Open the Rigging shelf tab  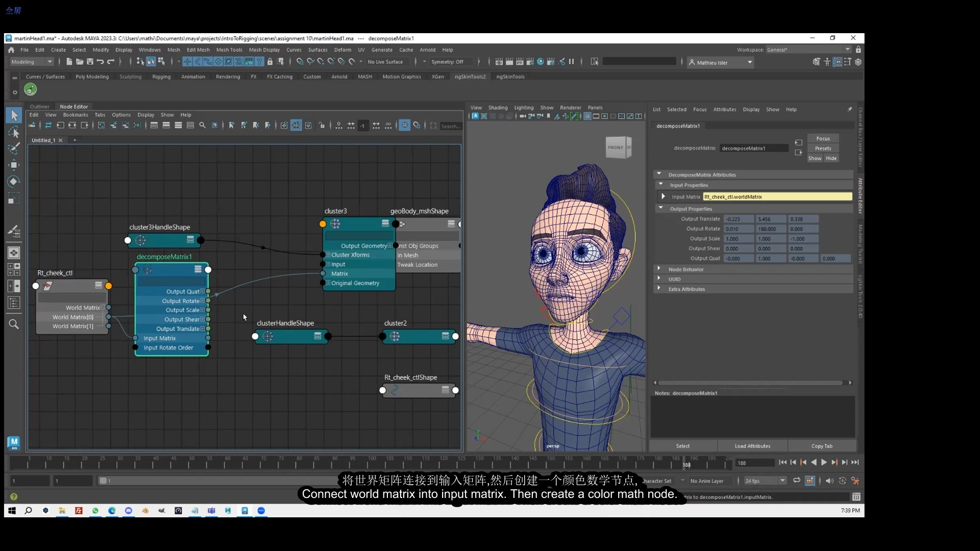(x=161, y=77)
